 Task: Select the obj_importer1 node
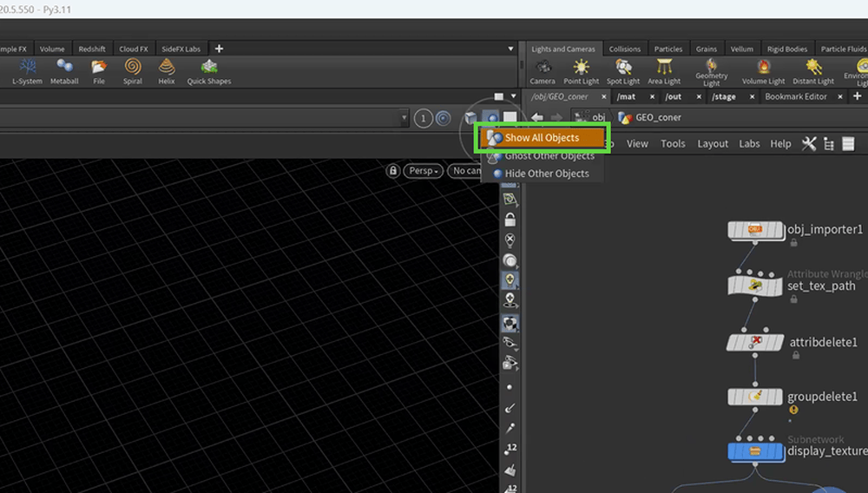point(754,229)
